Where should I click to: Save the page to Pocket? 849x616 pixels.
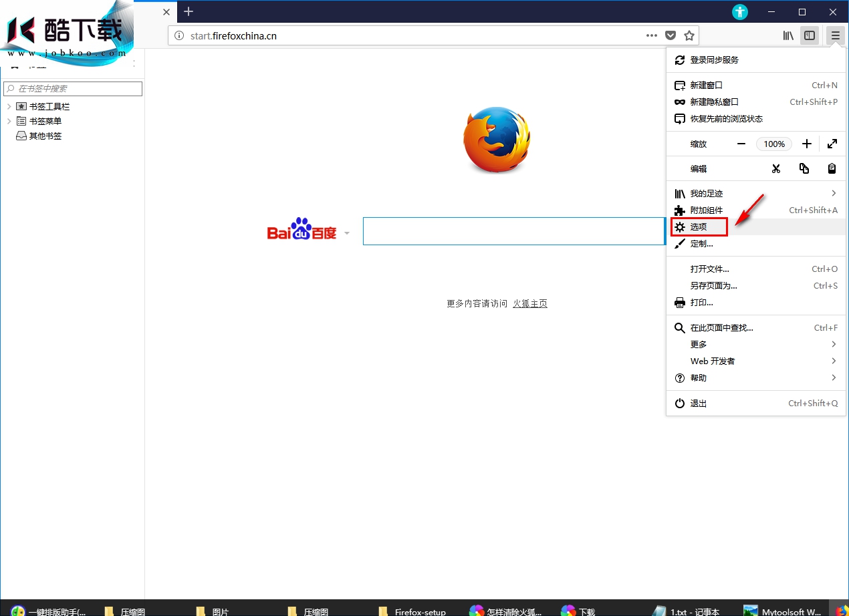pos(671,35)
